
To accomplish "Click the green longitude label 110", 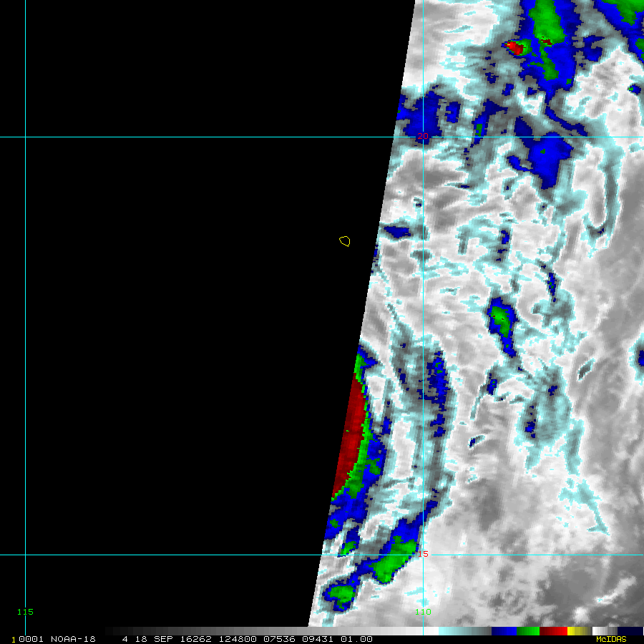I will (x=423, y=612).
